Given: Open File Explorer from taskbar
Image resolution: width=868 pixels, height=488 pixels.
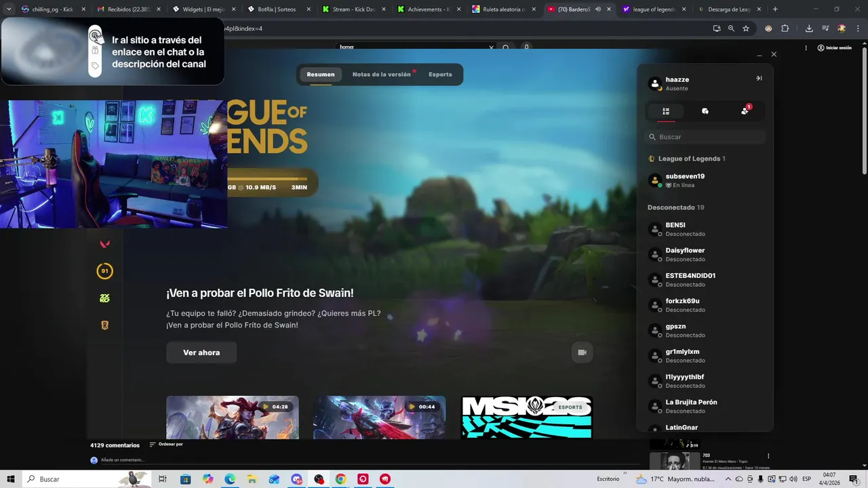Looking at the screenshot, I should [252, 479].
